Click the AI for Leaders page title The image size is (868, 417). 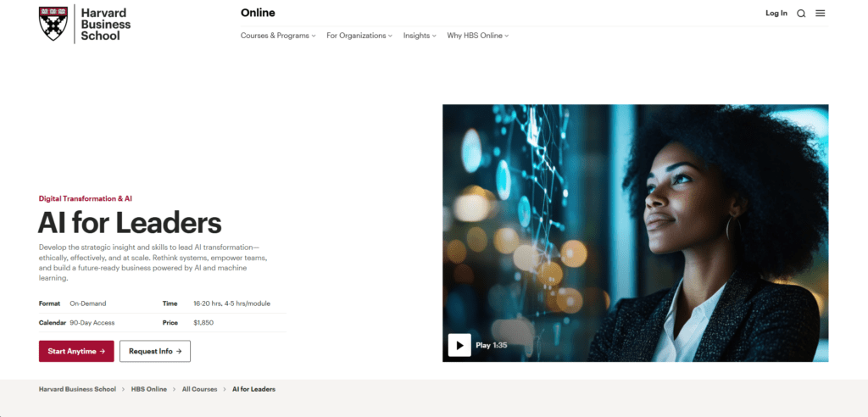(130, 223)
